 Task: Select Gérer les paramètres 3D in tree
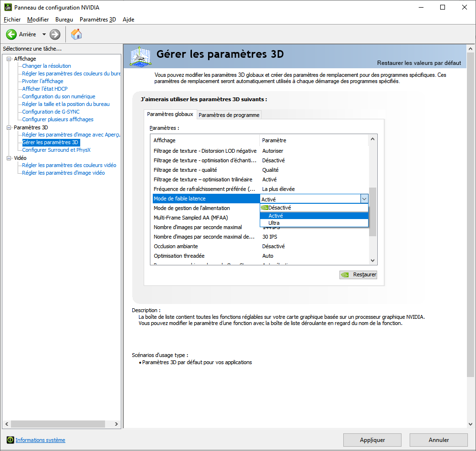pyautogui.click(x=51, y=142)
